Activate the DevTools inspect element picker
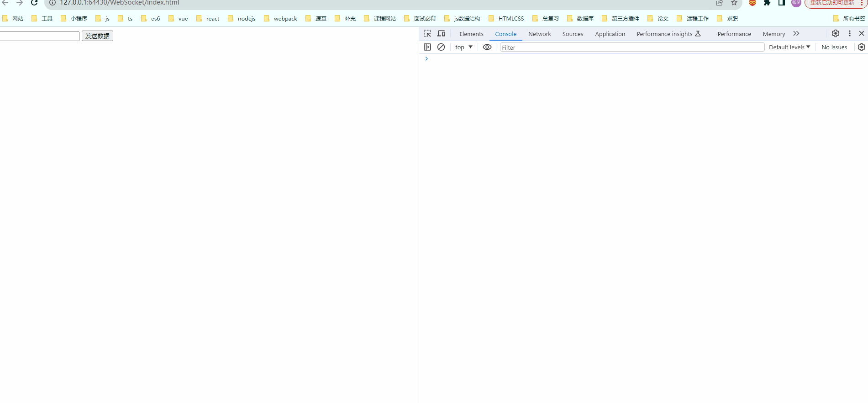 [427, 34]
